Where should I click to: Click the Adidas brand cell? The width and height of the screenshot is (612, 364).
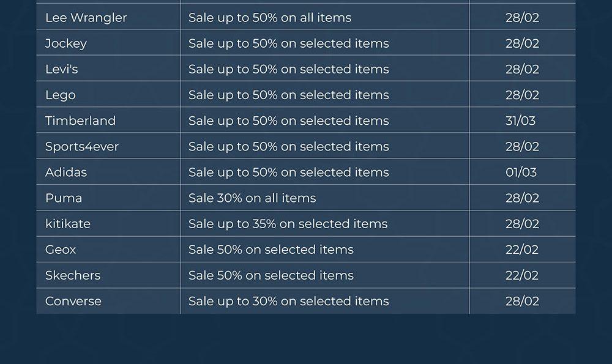tap(66, 172)
